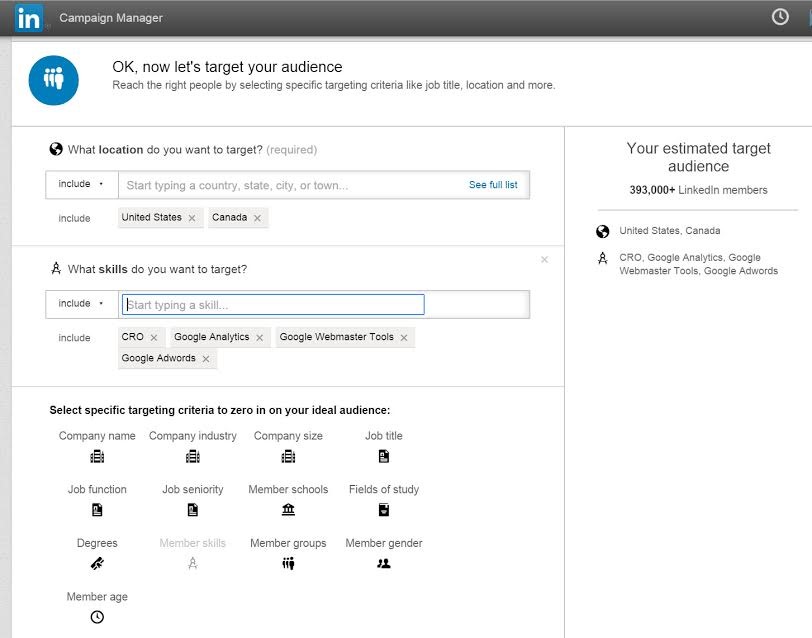Select Job function targeting icon

click(x=97, y=510)
